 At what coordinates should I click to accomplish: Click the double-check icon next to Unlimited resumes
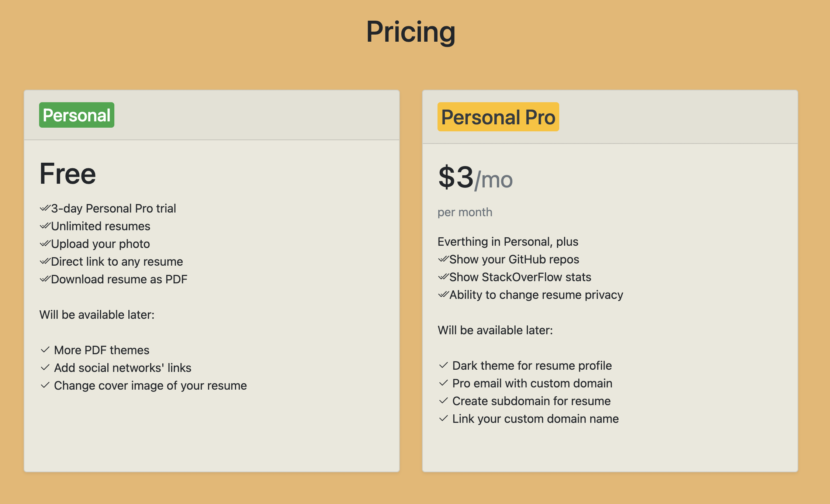[x=45, y=226]
